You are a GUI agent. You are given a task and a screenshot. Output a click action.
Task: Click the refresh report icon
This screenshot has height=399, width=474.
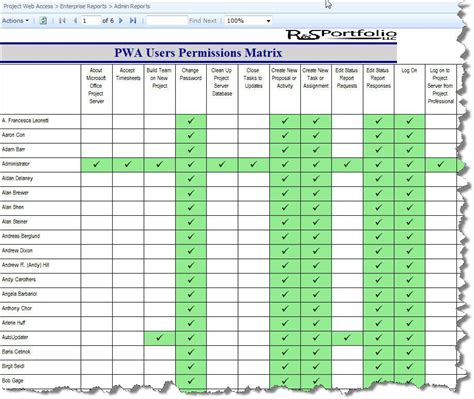click(x=43, y=21)
